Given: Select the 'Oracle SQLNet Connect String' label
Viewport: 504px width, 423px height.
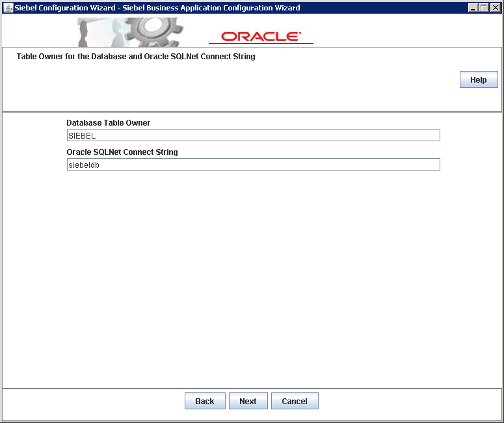Looking at the screenshot, I should click(x=122, y=152).
